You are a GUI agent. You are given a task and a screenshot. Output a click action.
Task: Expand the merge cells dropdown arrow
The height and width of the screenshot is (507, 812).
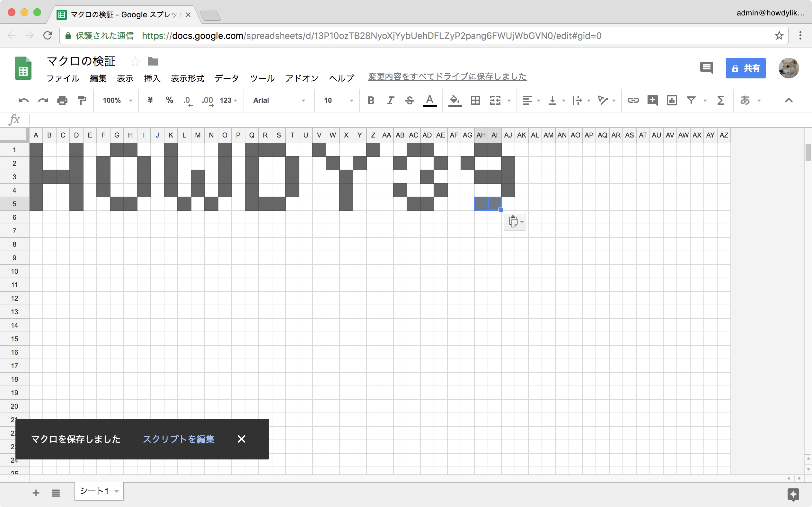pos(509,101)
